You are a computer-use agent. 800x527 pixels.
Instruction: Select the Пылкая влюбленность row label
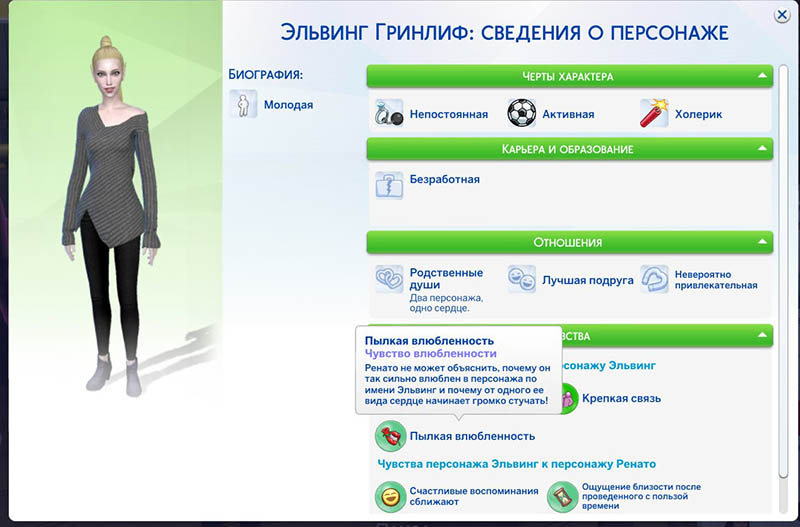(x=472, y=436)
